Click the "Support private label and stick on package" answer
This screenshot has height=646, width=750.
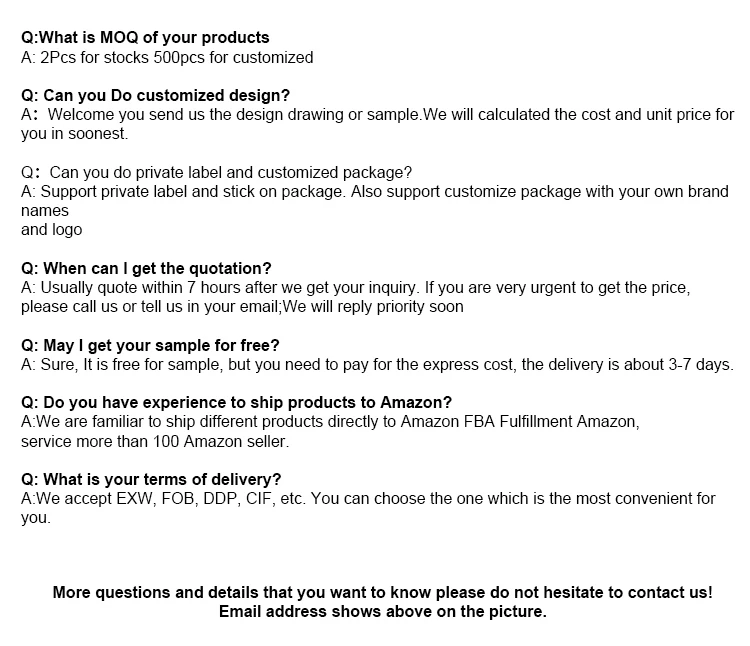coord(375,191)
